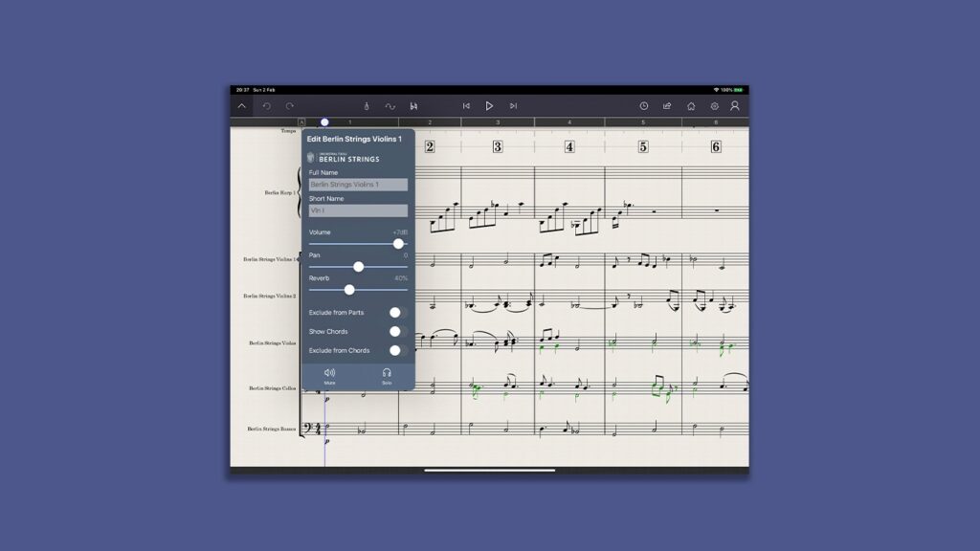The image size is (980, 551).
Task: Start playback with the Play button
Action: (489, 106)
